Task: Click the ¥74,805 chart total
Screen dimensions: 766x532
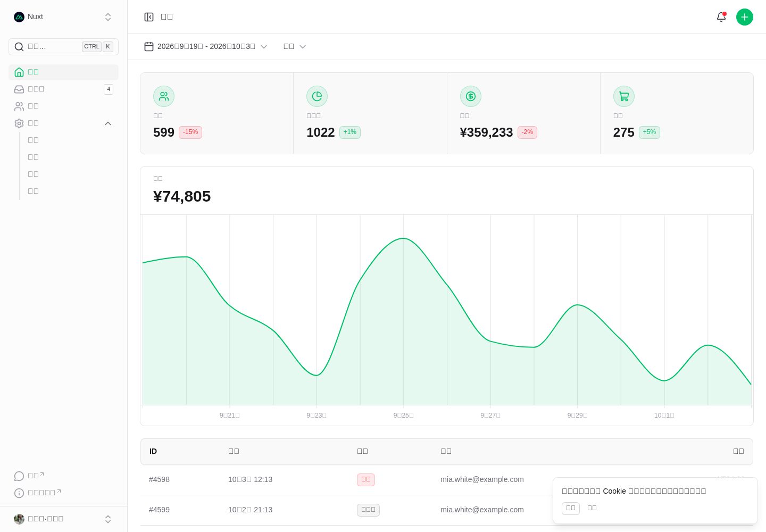Action: tap(182, 196)
